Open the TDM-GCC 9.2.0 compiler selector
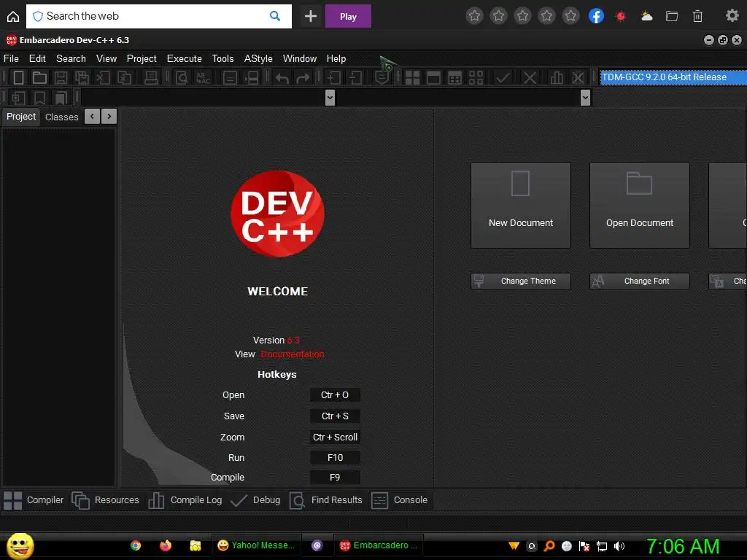The width and height of the screenshot is (747, 560). point(673,77)
